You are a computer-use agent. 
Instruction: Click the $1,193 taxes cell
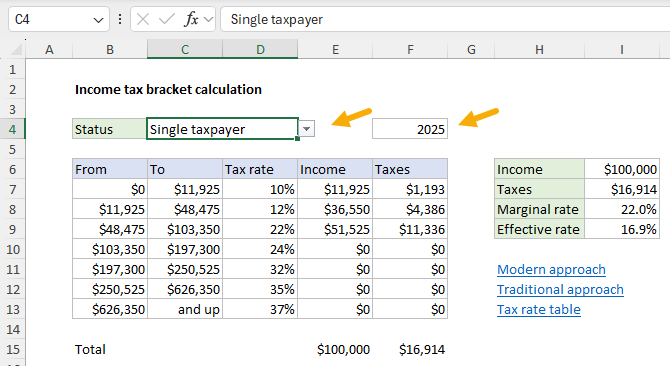[x=410, y=189]
